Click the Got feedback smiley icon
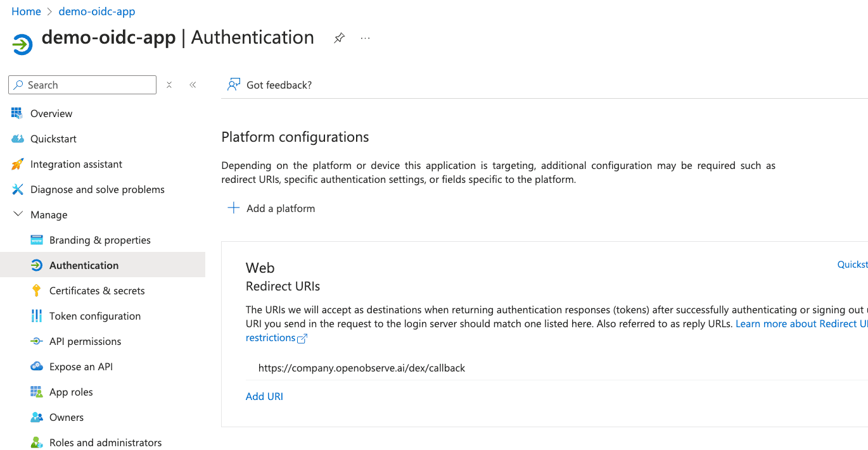This screenshot has height=450, width=868. pos(234,84)
